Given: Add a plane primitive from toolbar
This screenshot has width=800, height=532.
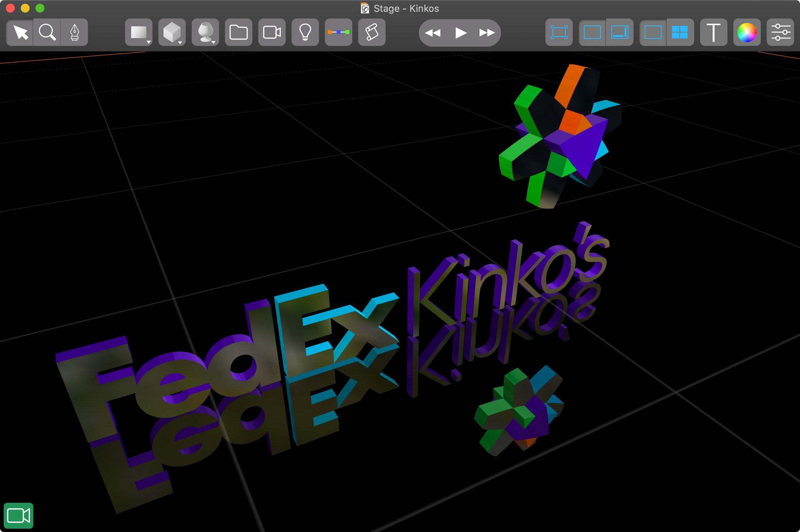Looking at the screenshot, I should tap(138, 33).
